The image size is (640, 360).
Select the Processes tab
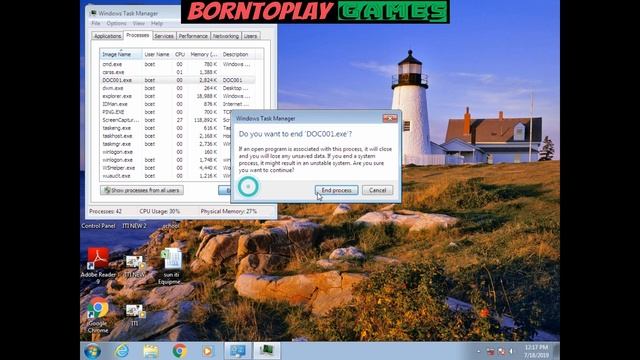tap(138, 36)
